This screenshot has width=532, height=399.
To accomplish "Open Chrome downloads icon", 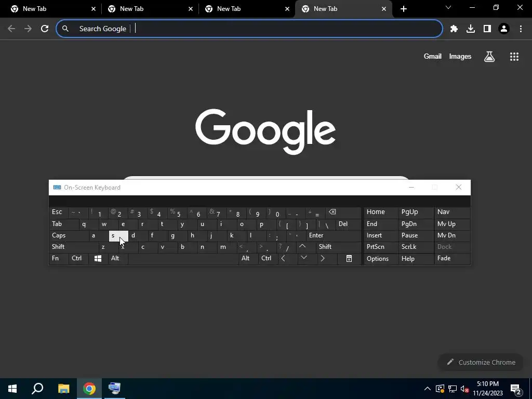I will tap(471, 29).
